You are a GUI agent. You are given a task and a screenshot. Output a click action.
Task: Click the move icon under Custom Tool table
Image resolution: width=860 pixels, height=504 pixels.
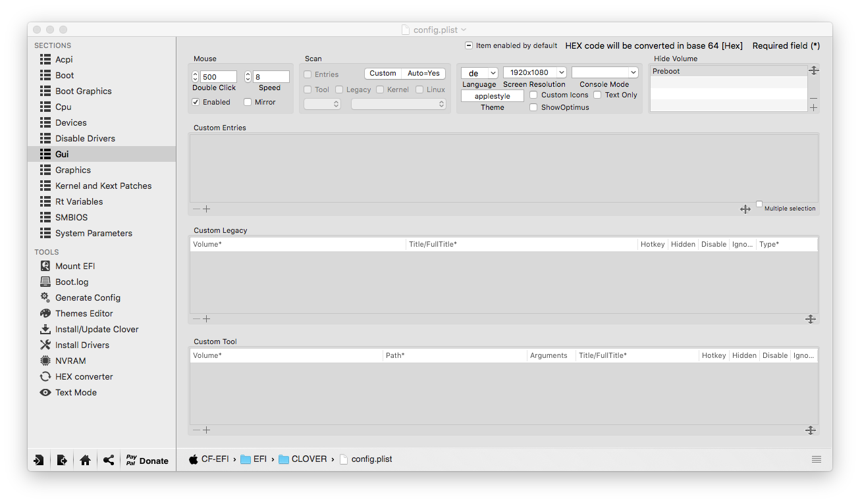click(811, 430)
